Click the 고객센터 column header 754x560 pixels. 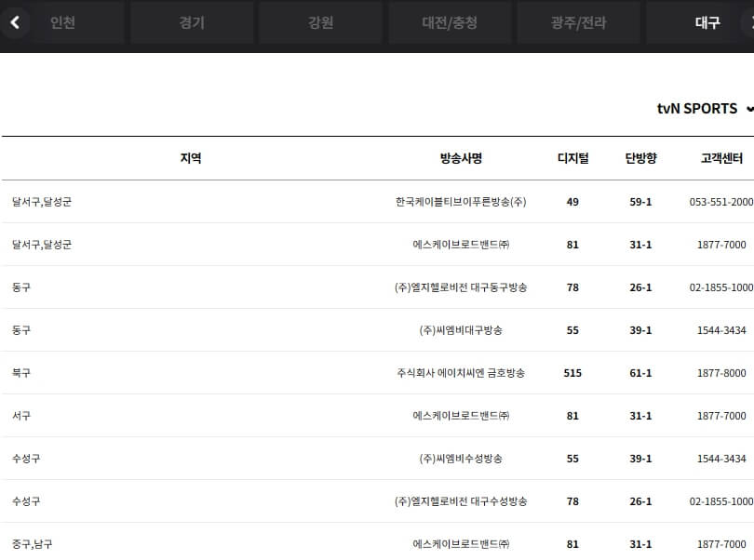721,158
